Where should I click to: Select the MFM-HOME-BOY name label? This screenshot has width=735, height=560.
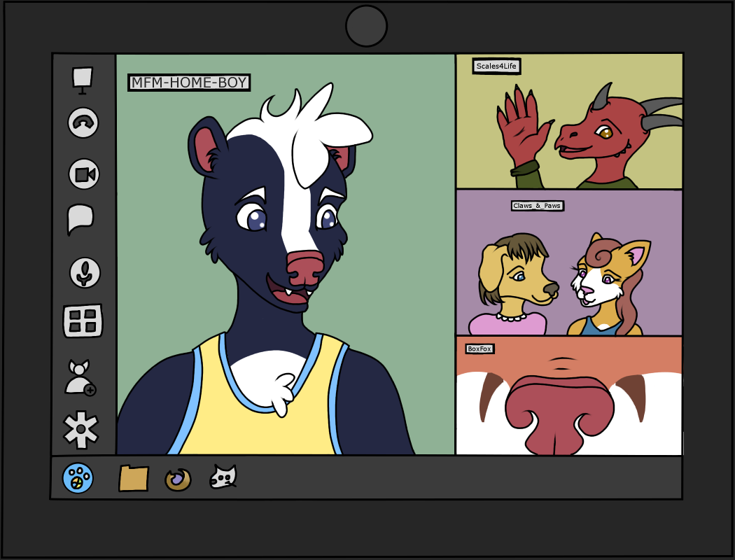tap(189, 83)
